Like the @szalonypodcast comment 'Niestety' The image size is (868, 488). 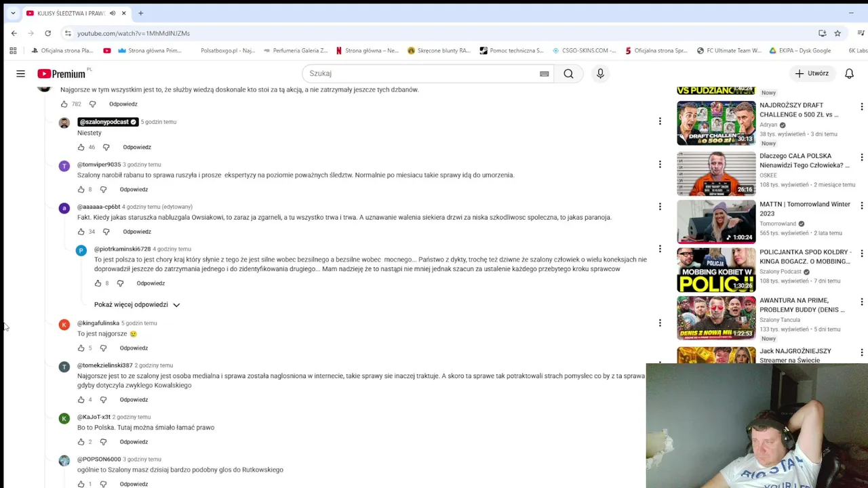(x=81, y=147)
